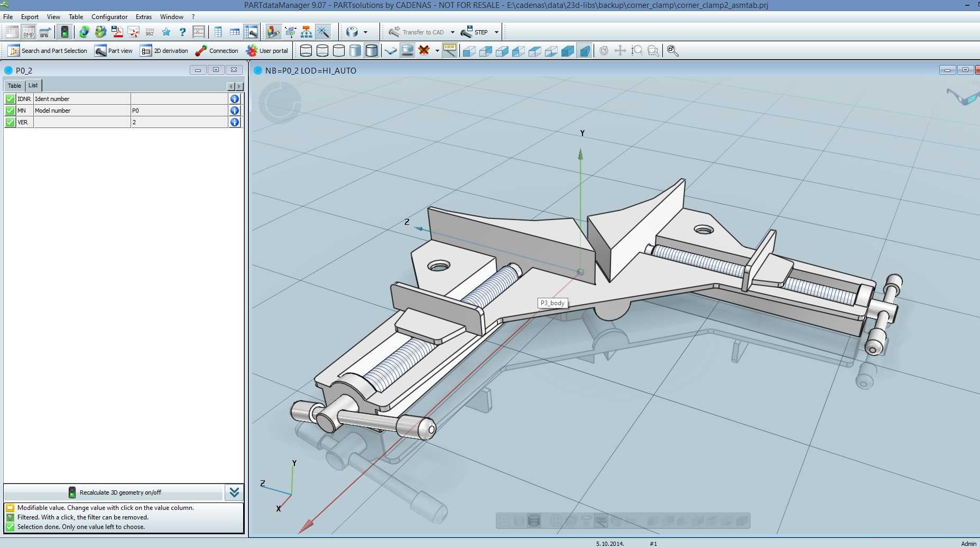Switch to the Table tab

[x=14, y=86]
